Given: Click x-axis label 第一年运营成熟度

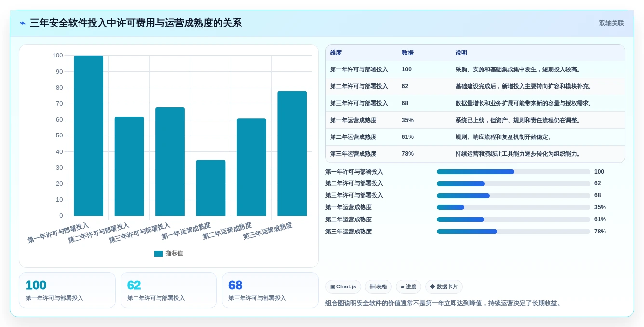Looking at the screenshot, I should coord(187,232).
